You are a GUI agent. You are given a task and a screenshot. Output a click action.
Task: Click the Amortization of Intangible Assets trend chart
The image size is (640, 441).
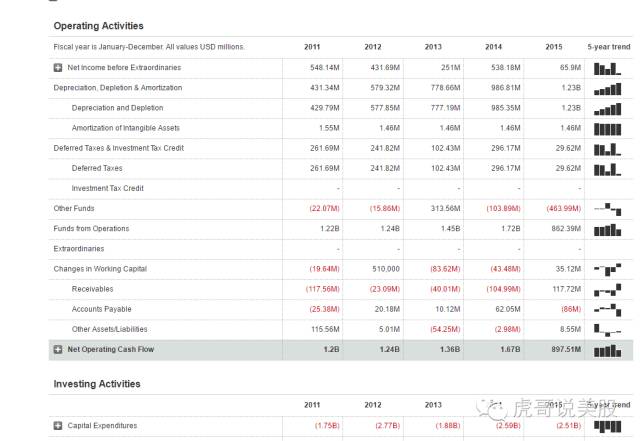607,128
